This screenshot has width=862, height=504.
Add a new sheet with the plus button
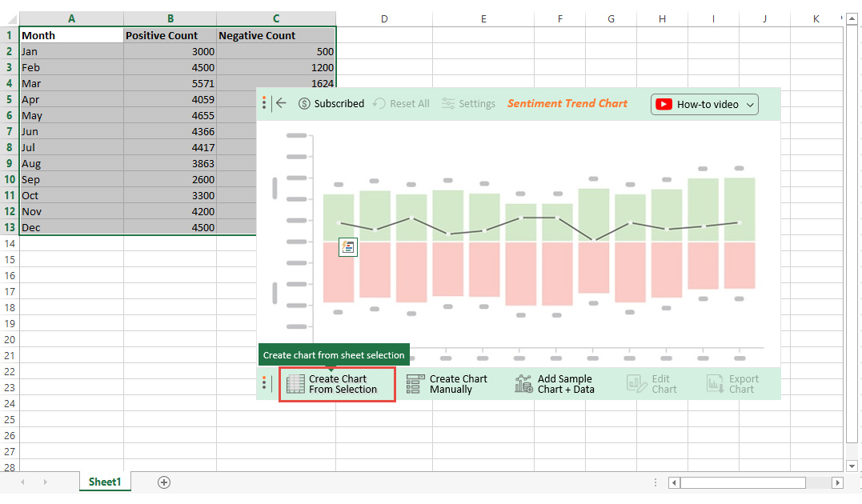coord(164,482)
